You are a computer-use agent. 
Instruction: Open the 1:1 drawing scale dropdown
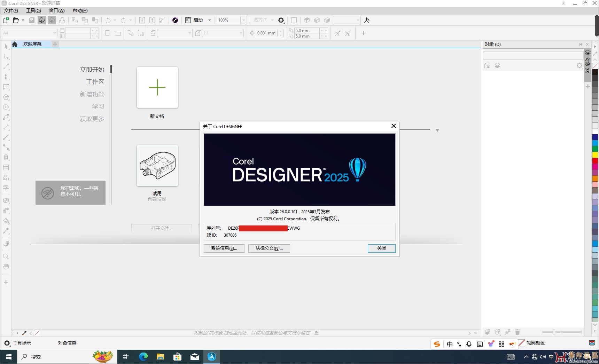point(241,33)
